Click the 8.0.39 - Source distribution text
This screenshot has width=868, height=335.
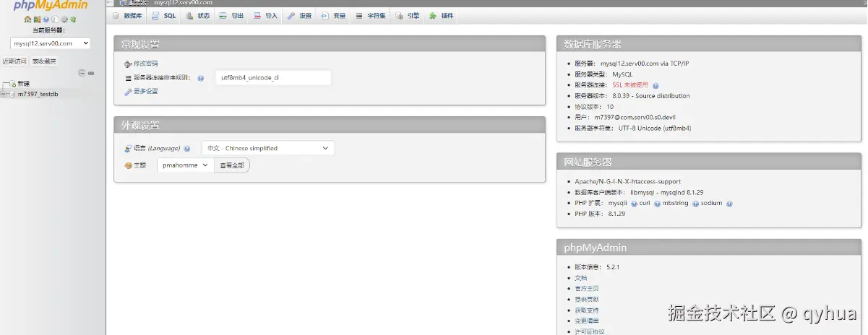(650, 96)
